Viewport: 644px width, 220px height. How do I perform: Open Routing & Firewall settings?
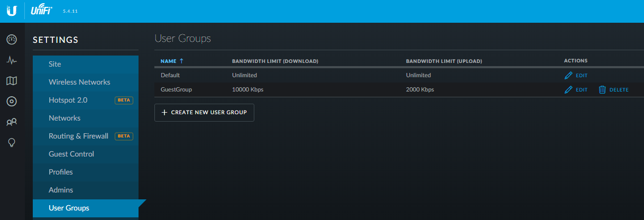(x=78, y=136)
